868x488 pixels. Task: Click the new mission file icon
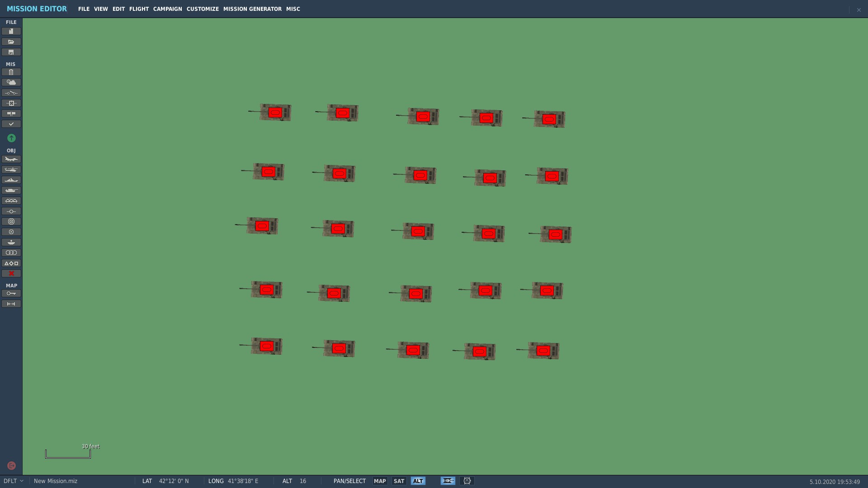[11, 31]
